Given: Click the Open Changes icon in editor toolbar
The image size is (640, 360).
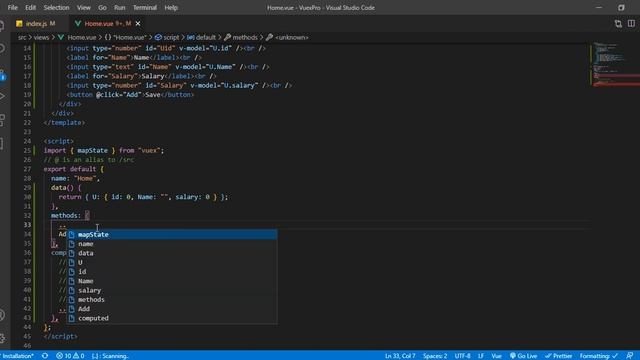Looking at the screenshot, I should (x=618, y=24).
